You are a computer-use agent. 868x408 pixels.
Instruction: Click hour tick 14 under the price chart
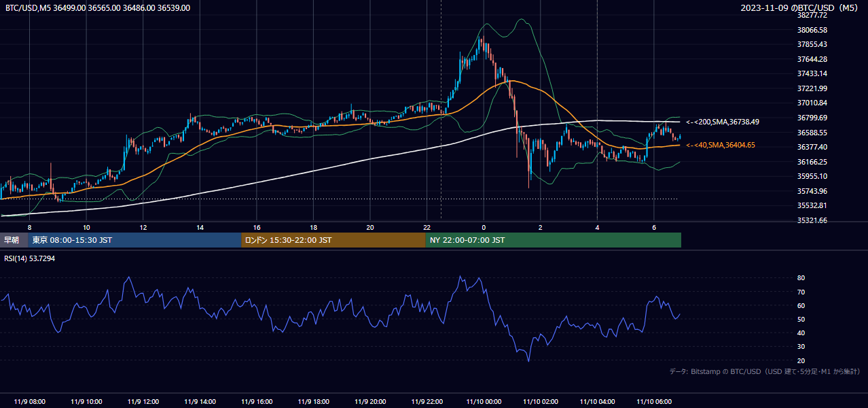[200, 227]
